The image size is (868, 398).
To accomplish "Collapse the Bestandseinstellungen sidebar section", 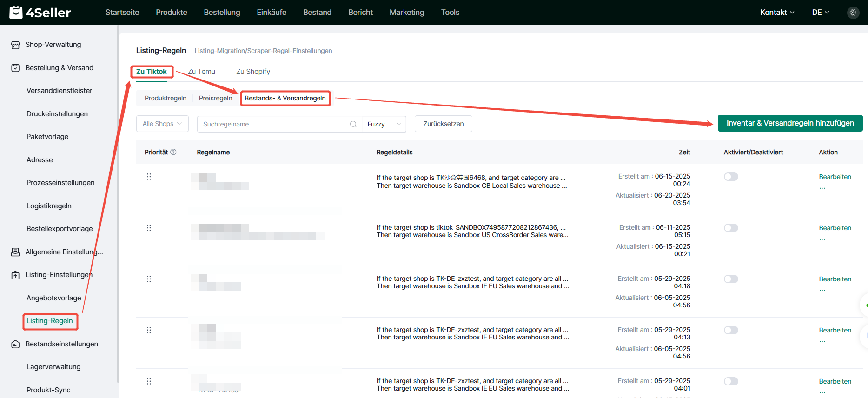I will (61, 344).
